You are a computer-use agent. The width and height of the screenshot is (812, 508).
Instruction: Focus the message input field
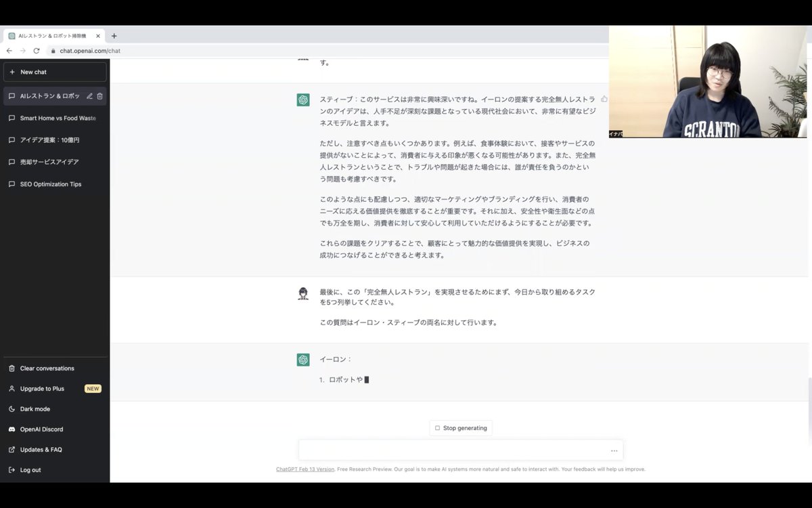click(461, 450)
